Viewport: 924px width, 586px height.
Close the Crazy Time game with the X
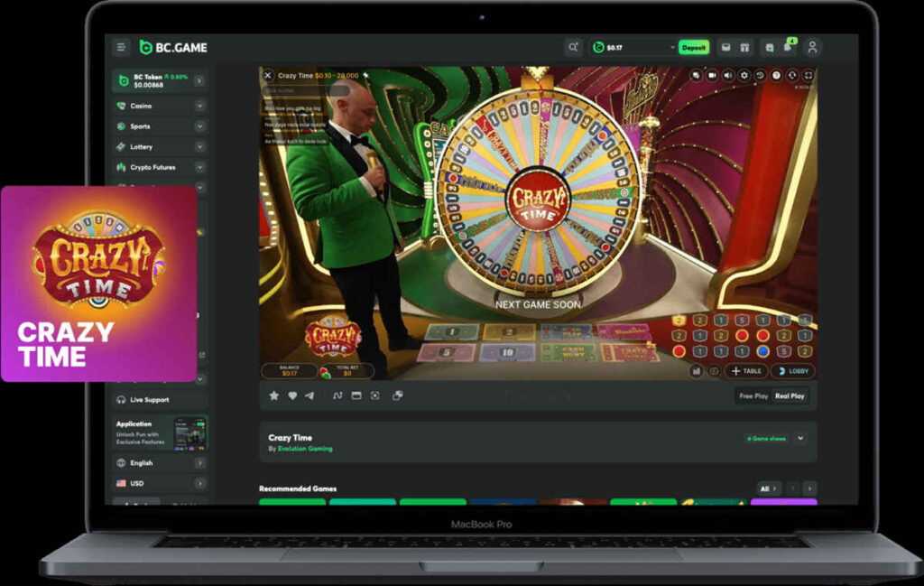click(267, 76)
